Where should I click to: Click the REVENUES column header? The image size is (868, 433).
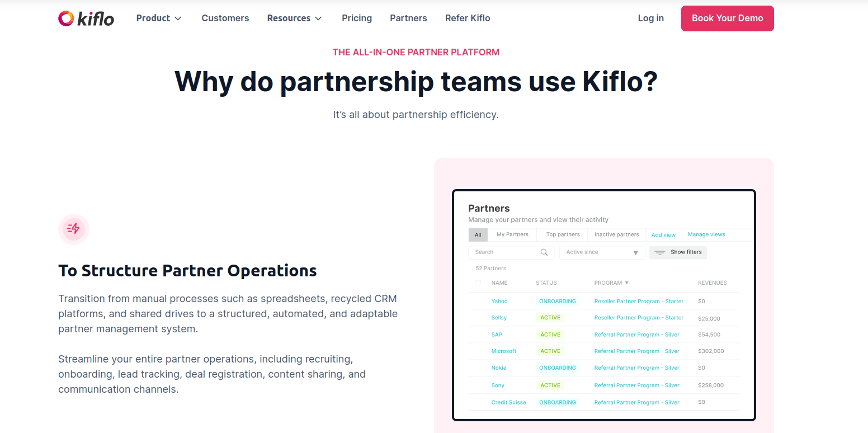(x=713, y=283)
